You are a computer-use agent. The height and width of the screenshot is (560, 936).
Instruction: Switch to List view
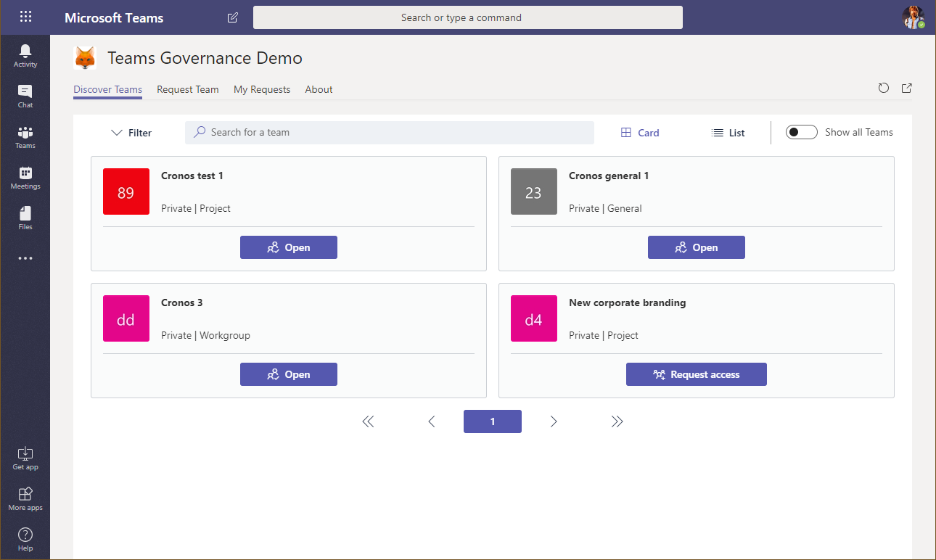point(728,133)
